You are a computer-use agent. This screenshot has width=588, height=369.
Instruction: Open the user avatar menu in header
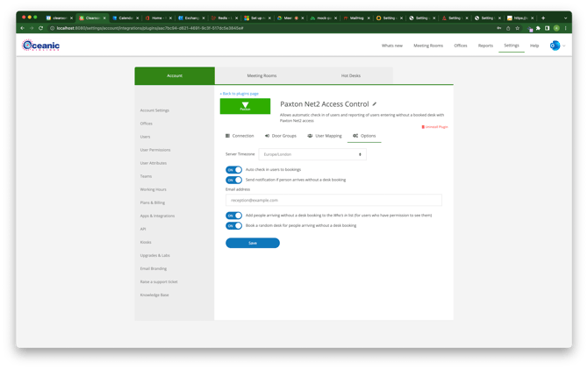(555, 46)
